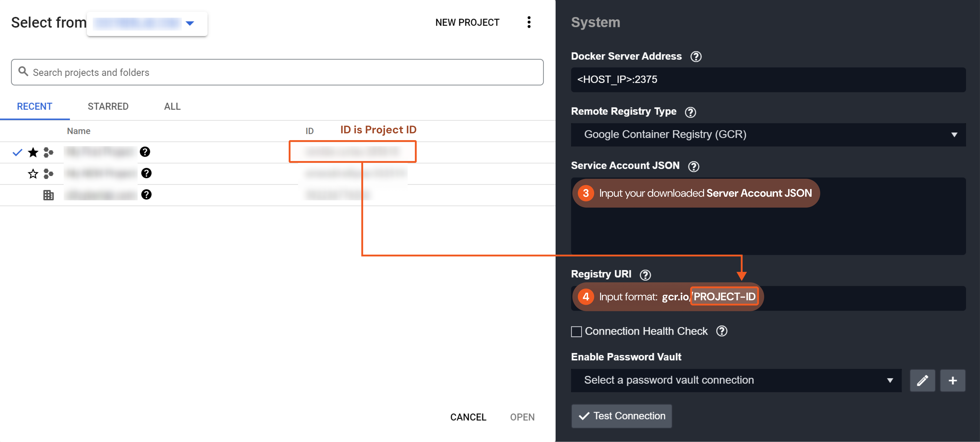
Task: Open the Remote Registry Type dropdown
Action: pyautogui.click(x=768, y=134)
